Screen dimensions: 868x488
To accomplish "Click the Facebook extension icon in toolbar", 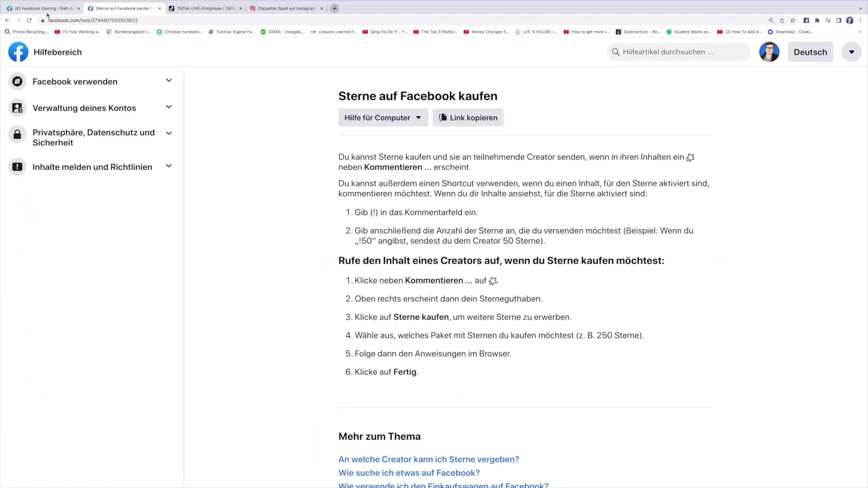I will click(x=806, y=20).
